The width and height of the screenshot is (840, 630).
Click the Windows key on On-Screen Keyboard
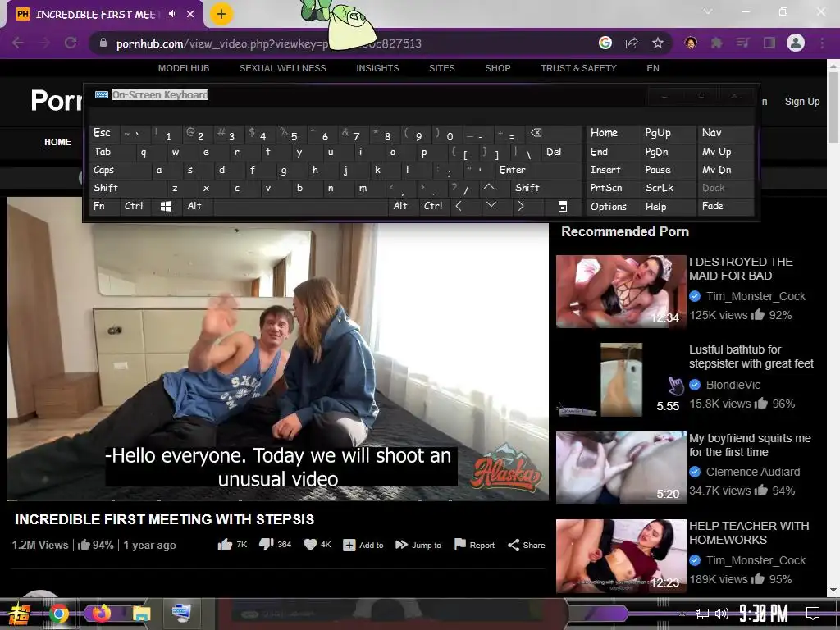(166, 206)
